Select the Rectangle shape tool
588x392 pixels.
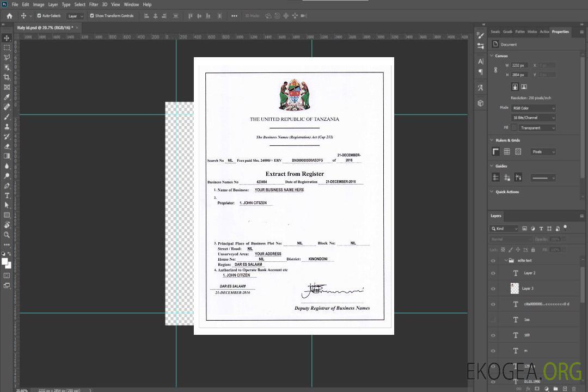7,215
